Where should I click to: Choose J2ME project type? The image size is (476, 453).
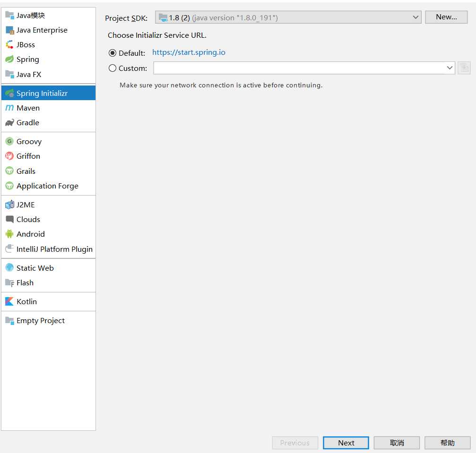(x=48, y=205)
